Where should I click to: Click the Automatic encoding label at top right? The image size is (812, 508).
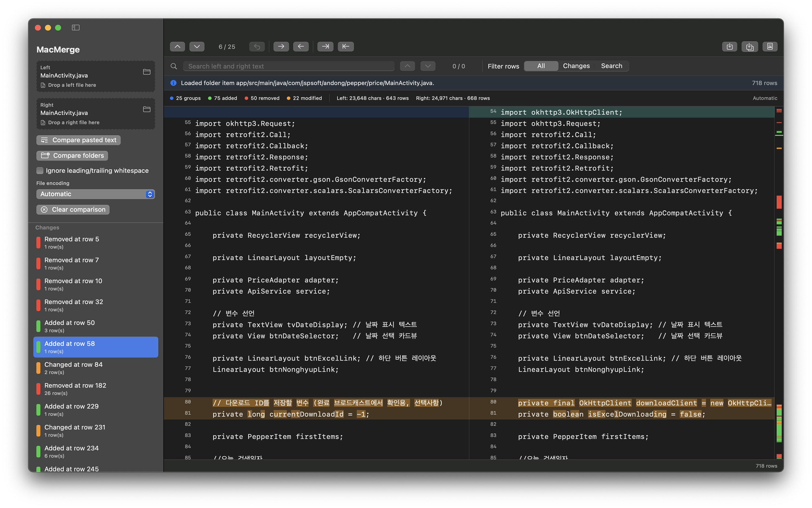(765, 98)
